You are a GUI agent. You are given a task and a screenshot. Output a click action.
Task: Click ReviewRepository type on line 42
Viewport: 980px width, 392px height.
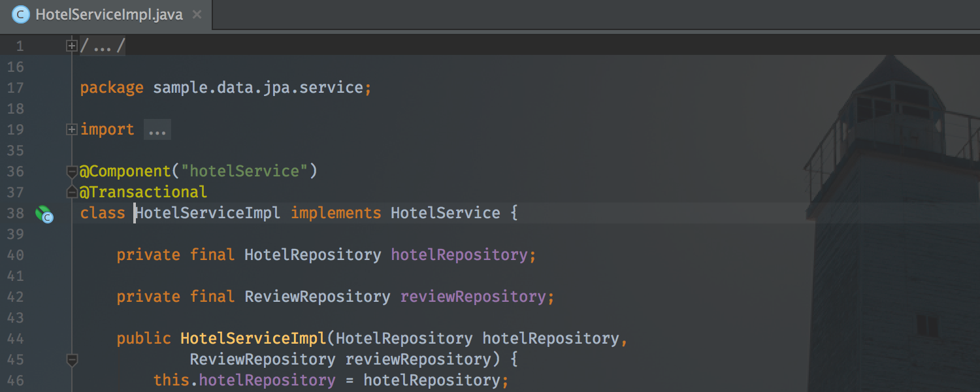[318, 297]
